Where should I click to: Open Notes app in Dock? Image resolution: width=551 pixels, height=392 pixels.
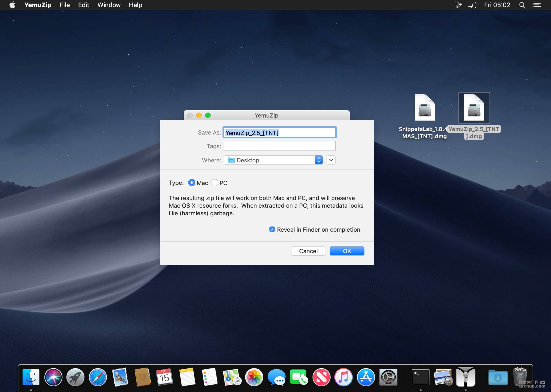(x=187, y=377)
